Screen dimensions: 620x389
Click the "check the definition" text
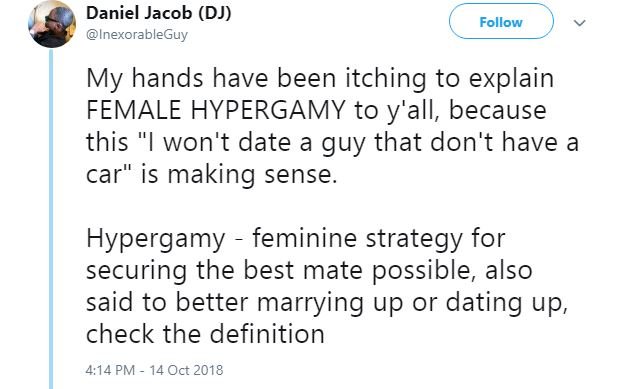tap(205, 334)
